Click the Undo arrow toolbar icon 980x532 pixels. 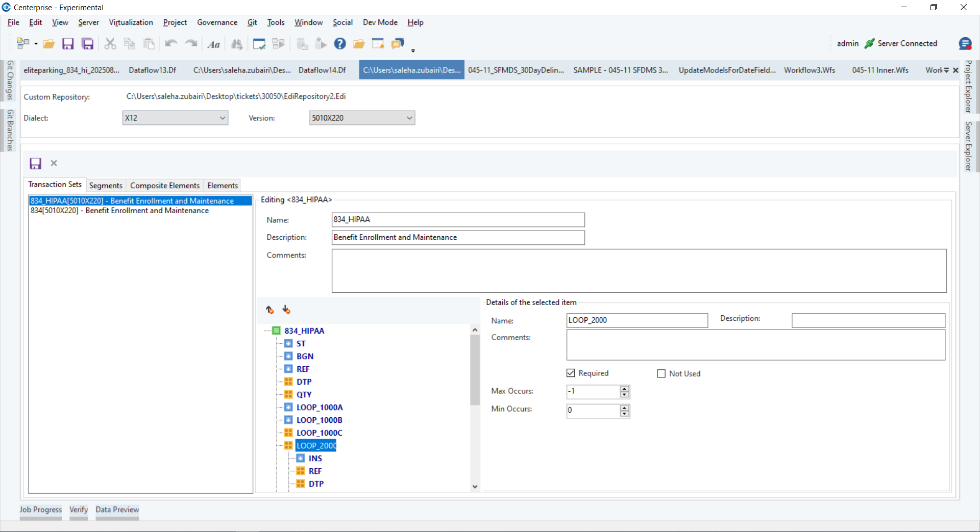click(171, 44)
